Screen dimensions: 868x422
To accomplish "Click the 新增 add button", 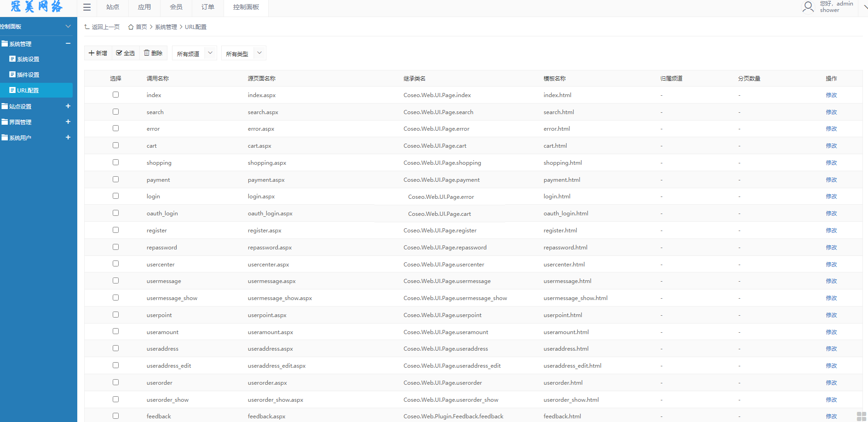I will tap(98, 53).
